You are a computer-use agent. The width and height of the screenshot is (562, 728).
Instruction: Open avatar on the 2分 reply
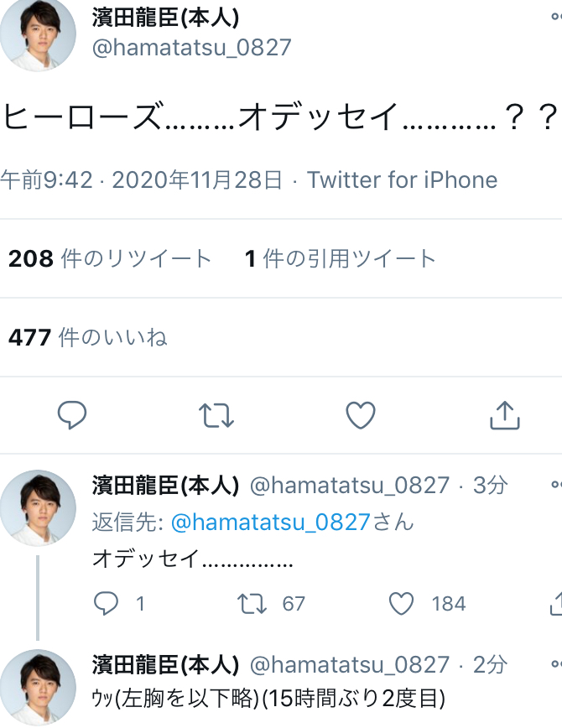38,688
